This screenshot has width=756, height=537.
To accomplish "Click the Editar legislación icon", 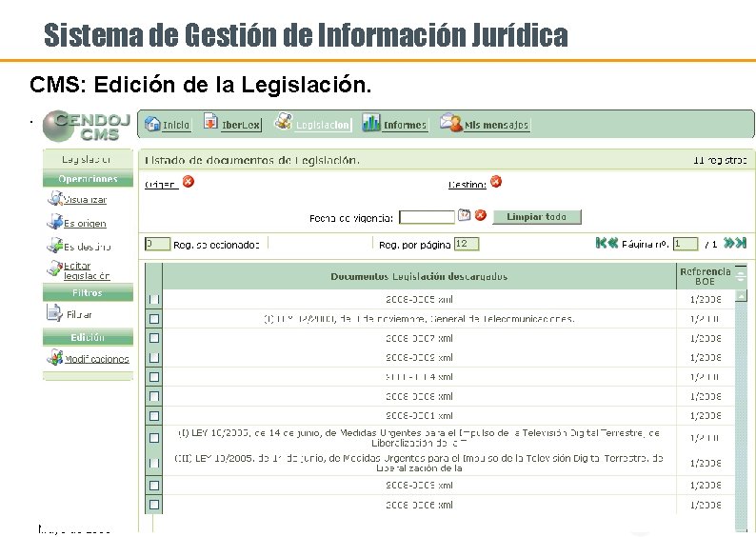I will 55,268.
